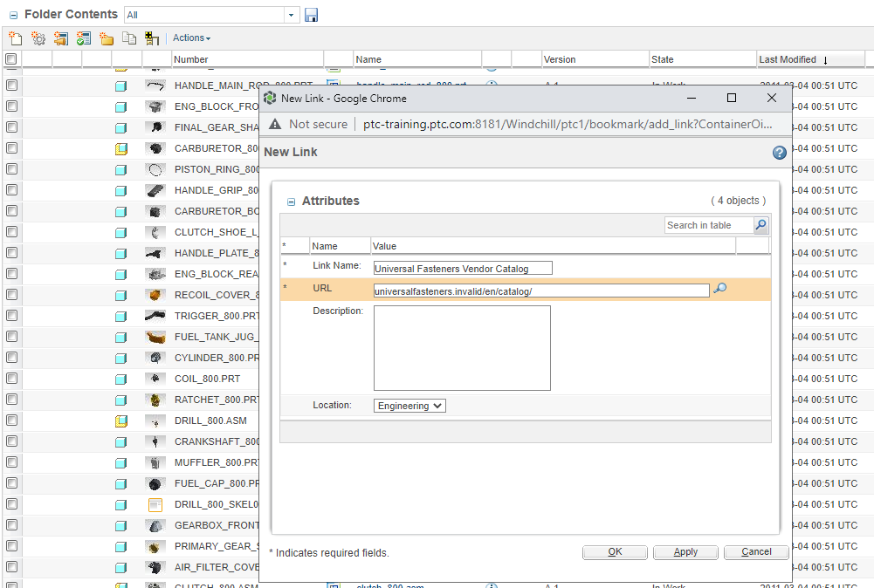Click the New Part gear icon
The image size is (874, 588).
(x=38, y=38)
